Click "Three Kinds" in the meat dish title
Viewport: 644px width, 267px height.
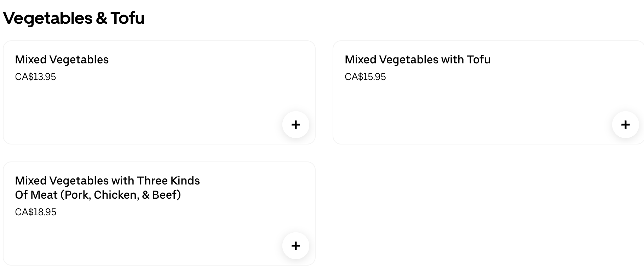coord(168,181)
